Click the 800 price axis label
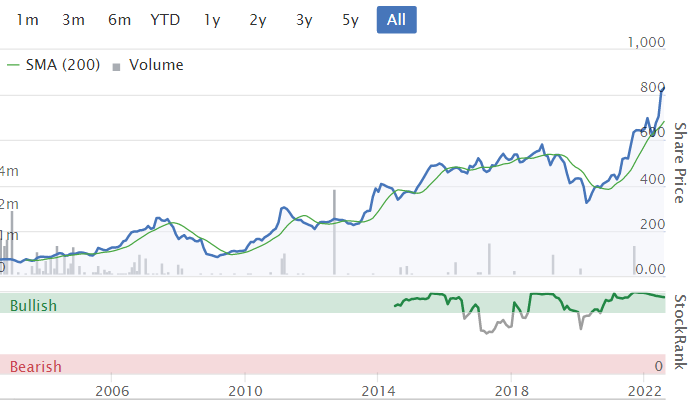This screenshot has height=400, width=695. coord(652,87)
